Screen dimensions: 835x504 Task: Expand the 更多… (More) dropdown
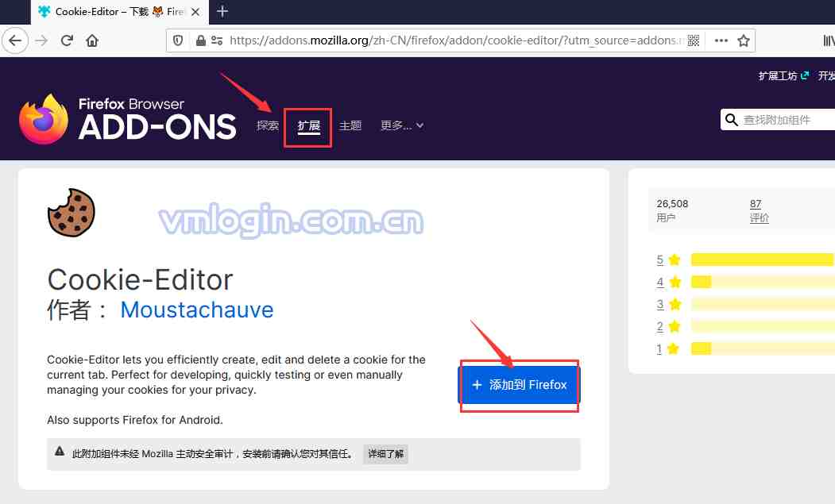(402, 125)
